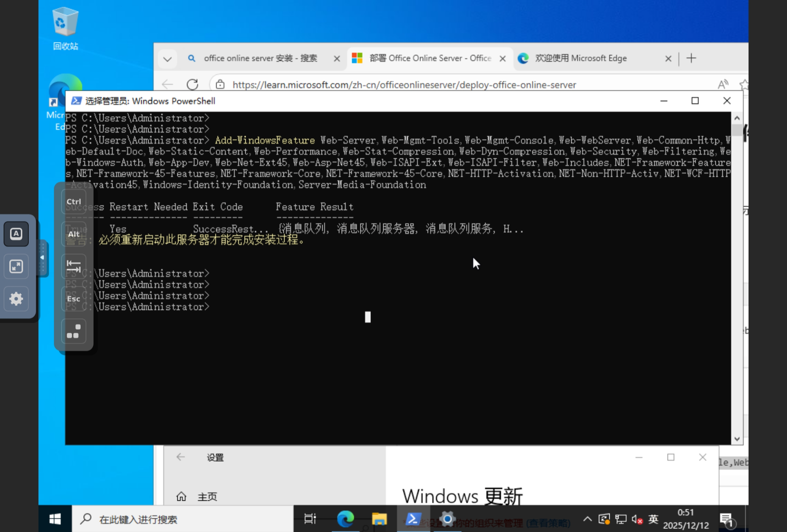Toggle the Alt key on overlay

click(74, 234)
